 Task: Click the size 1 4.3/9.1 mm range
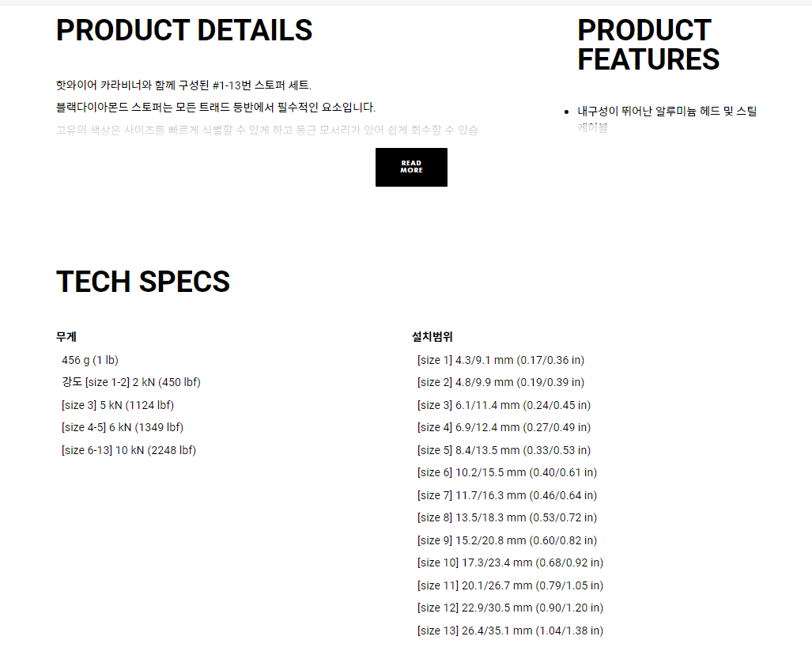(500, 360)
